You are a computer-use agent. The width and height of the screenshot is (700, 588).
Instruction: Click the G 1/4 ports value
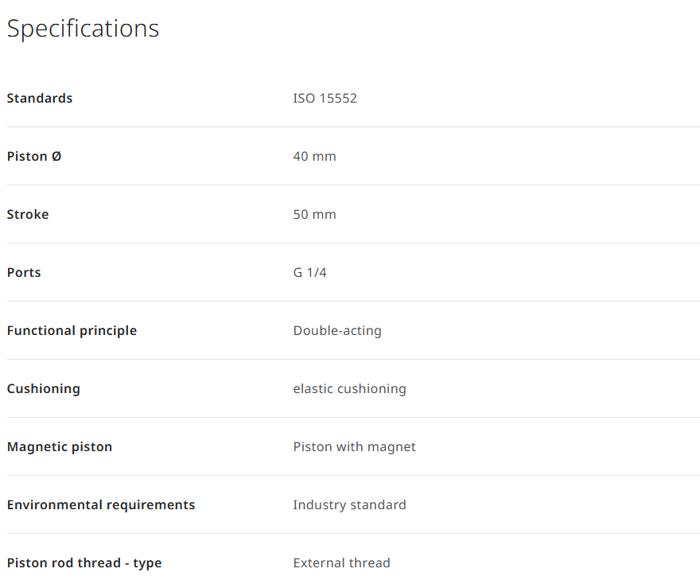[309, 272]
